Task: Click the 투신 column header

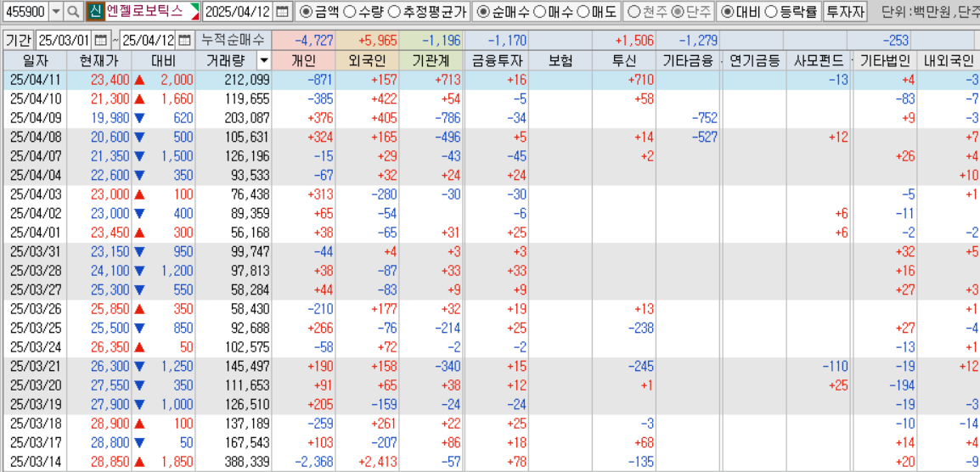Action: [624, 61]
